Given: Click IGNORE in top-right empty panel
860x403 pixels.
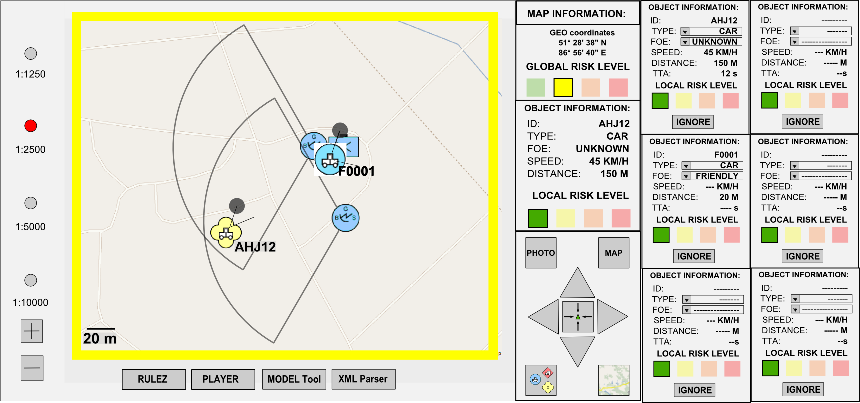Looking at the screenshot, I should 802,122.
